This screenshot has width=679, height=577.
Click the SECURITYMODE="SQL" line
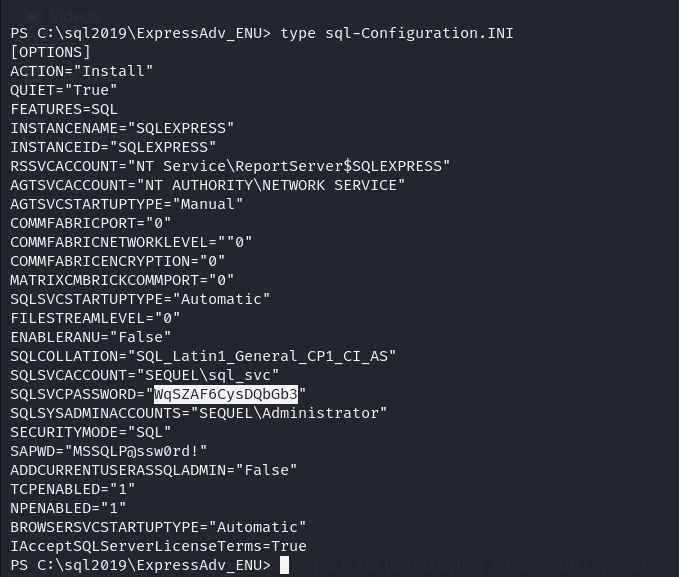click(x=91, y=432)
